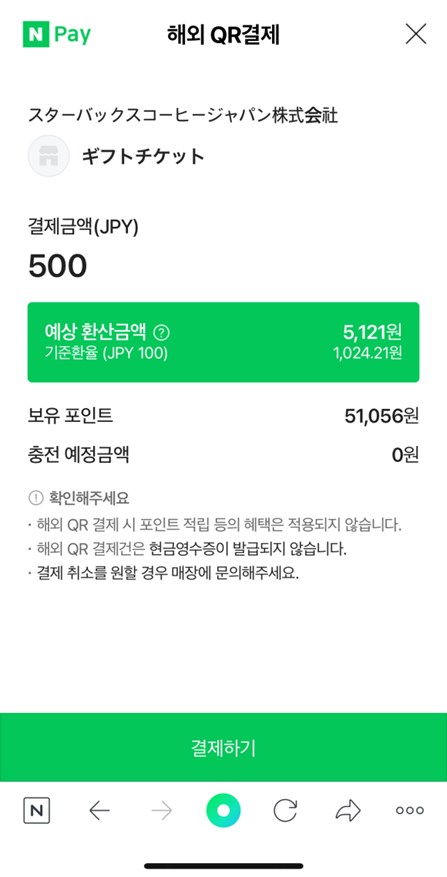
Task: Tap the 확인해주세요 exclamation info icon
Action: coord(35,497)
